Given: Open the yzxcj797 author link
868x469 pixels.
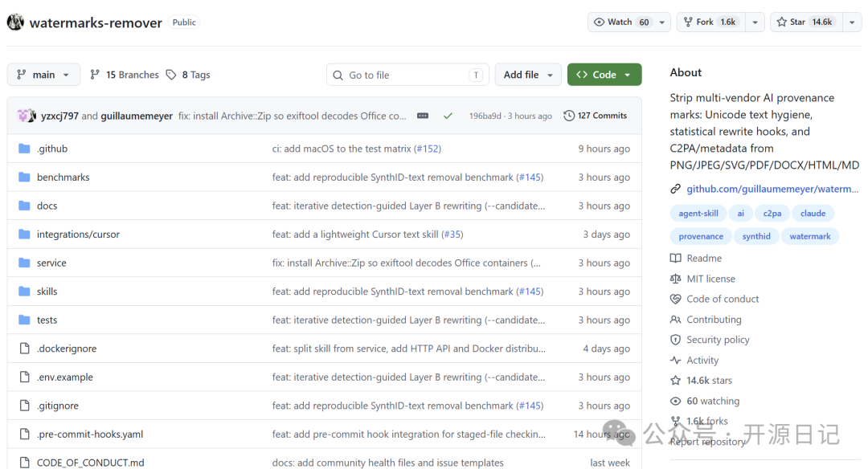Looking at the screenshot, I should pos(59,116).
